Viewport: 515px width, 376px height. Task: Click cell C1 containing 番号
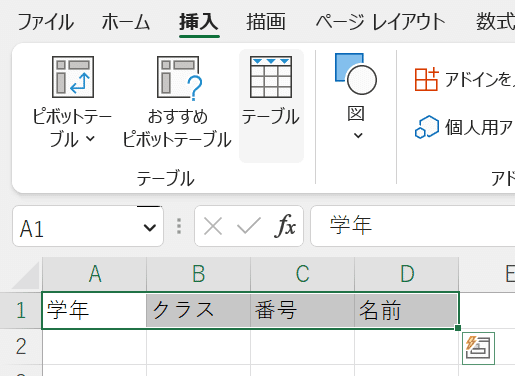click(303, 310)
